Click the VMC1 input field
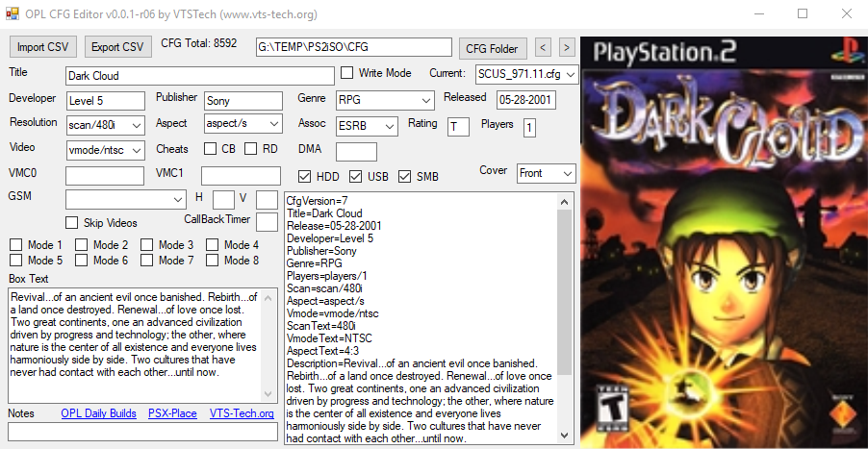Image resolution: width=868 pixels, height=449 pixels. (x=241, y=176)
